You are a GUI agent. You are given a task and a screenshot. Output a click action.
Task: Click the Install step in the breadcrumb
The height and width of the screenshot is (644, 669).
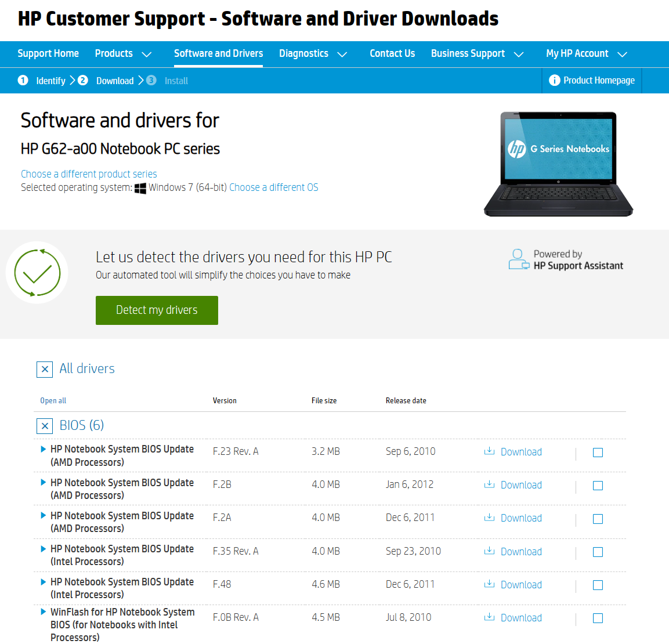click(x=176, y=81)
